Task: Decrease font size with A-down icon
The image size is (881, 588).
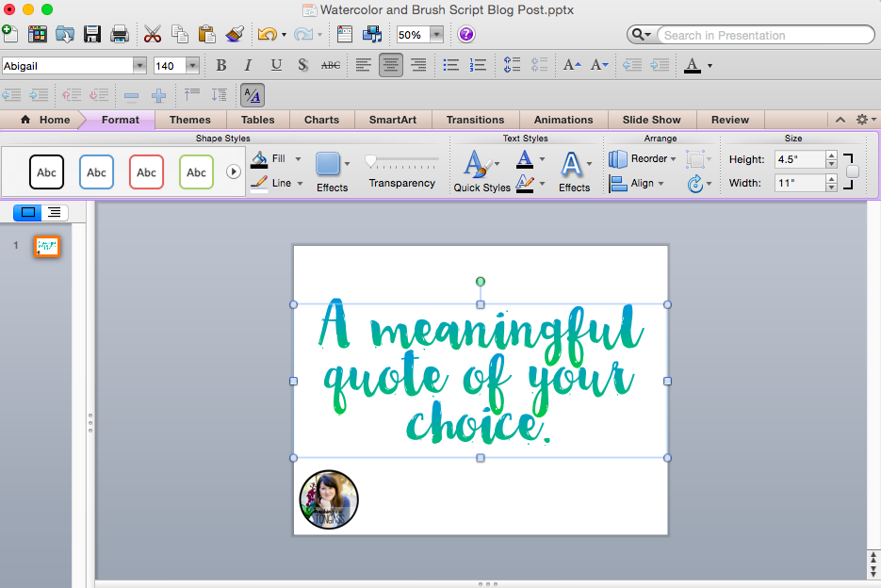Action: click(599, 65)
